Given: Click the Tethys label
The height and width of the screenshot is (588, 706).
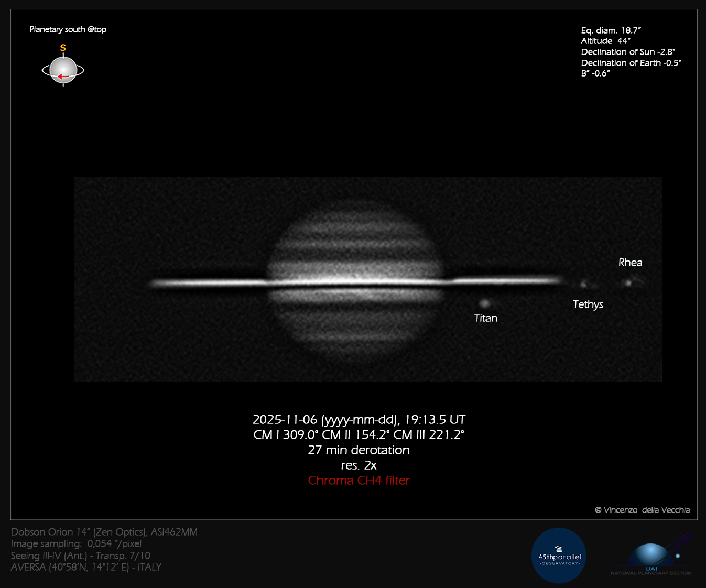Looking at the screenshot, I should point(588,304).
